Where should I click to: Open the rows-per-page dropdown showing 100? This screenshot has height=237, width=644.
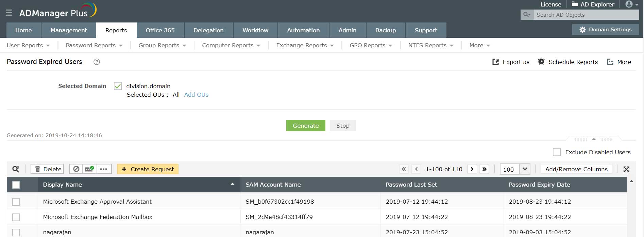pos(525,169)
